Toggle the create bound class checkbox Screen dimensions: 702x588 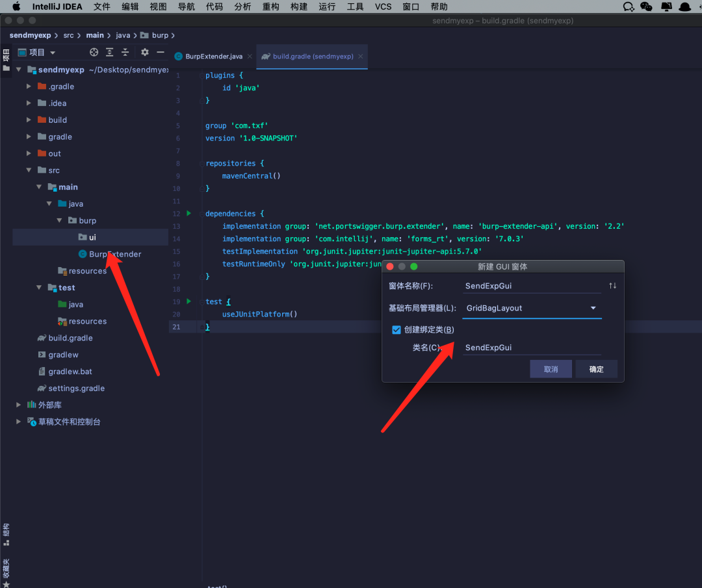tap(396, 330)
